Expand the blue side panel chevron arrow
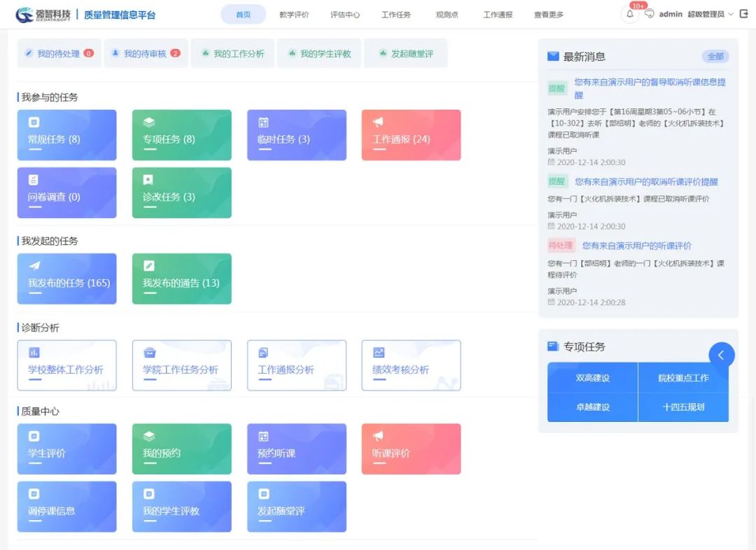The image size is (756, 550). [x=722, y=355]
